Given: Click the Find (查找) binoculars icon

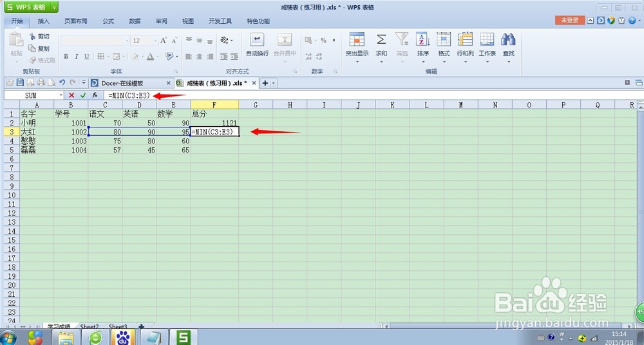Looking at the screenshot, I should point(509,39).
